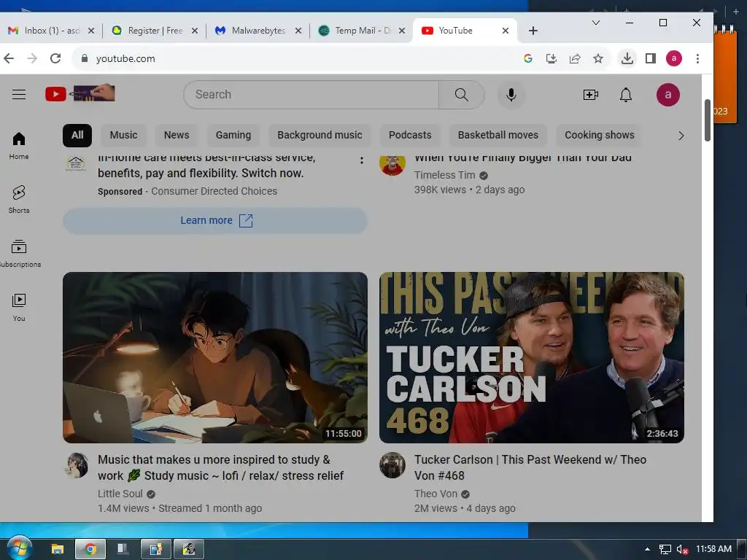Open Chrome downloads icon
Image resolution: width=747 pixels, height=560 pixels.
627,58
